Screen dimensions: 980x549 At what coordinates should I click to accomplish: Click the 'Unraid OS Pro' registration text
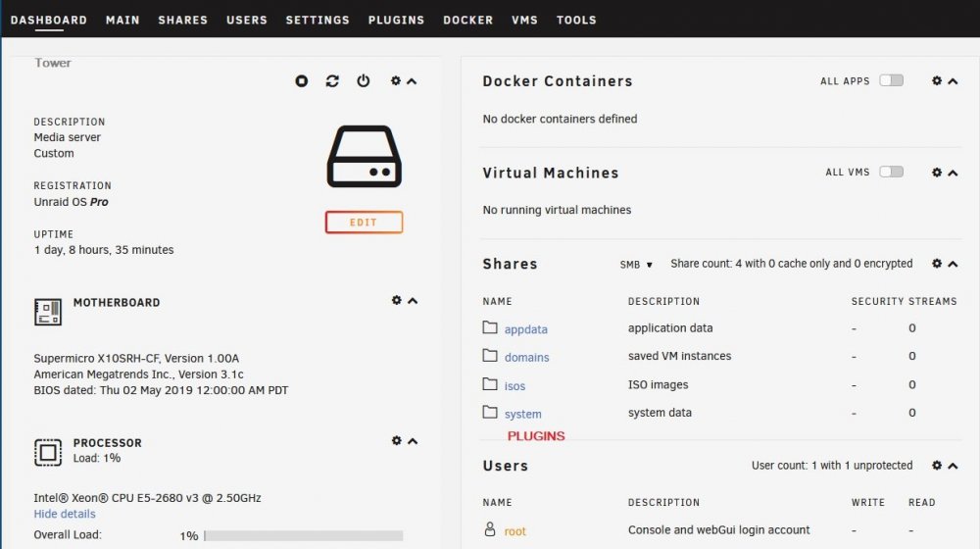72,202
